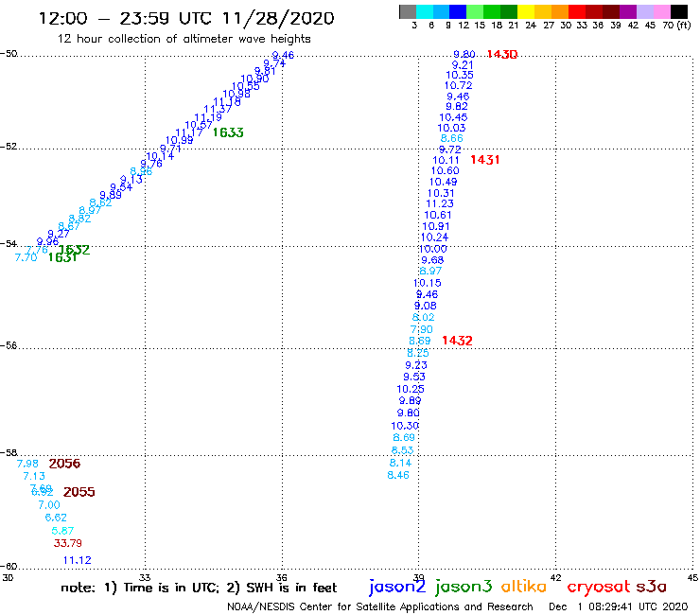Viewport: 700px width, 615px height.
Task: Click the wave height value 10.00
Action: (x=432, y=249)
